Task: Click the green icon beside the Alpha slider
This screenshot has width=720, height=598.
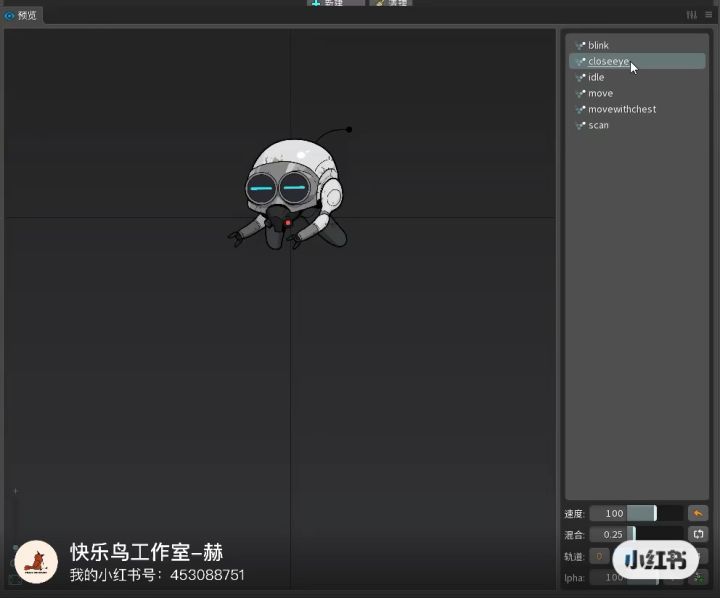Action: (699, 578)
